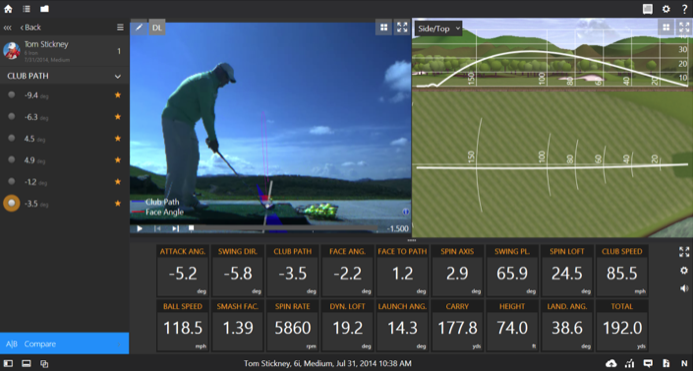
Task: Toggle star on the -6.3 deg shot
Action: coord(118,117)
